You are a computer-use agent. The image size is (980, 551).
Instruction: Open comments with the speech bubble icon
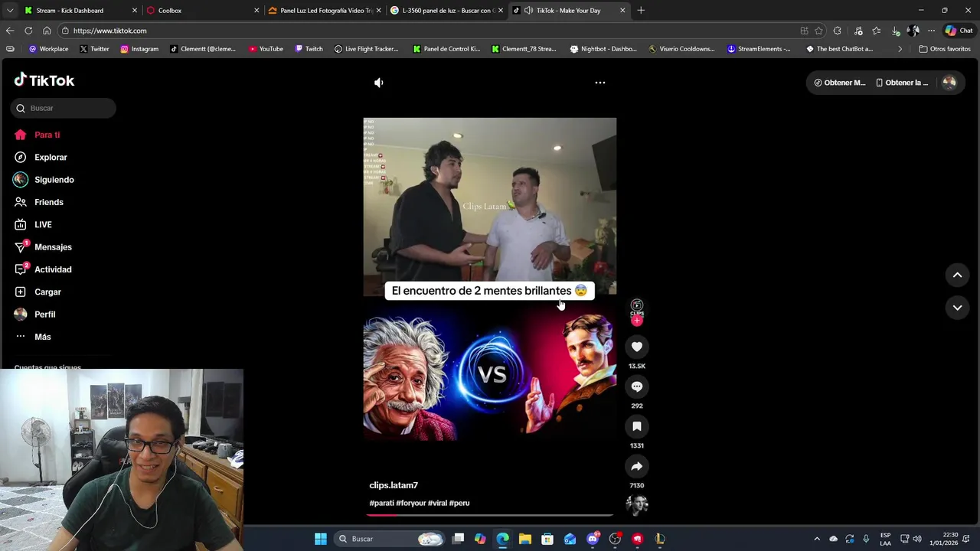637,386
